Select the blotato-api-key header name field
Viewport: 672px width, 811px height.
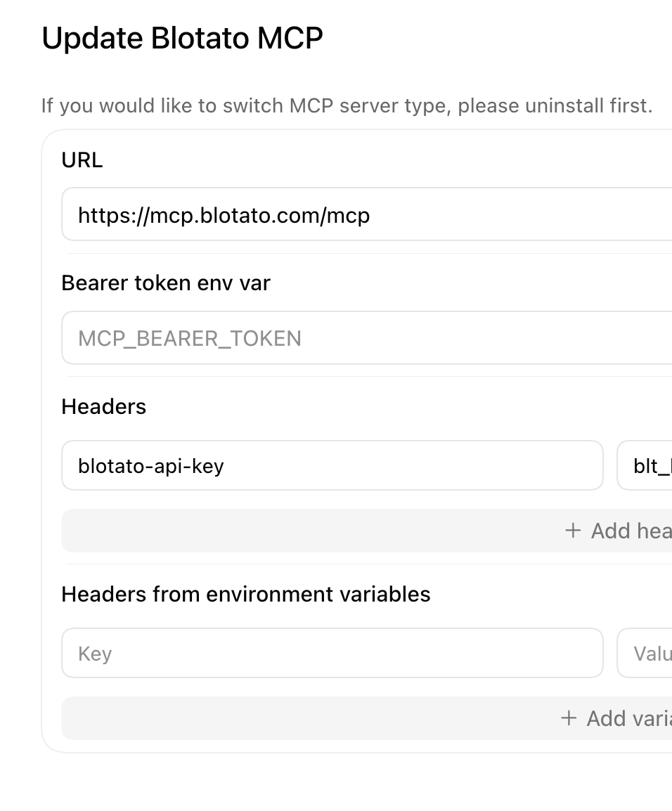pyautogui.click(x=332, y=465)
